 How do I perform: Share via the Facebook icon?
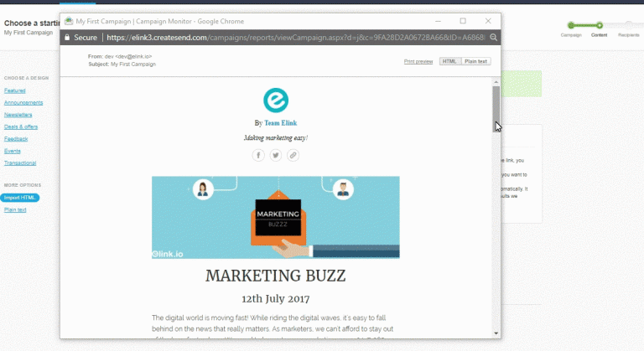point(258,155)
